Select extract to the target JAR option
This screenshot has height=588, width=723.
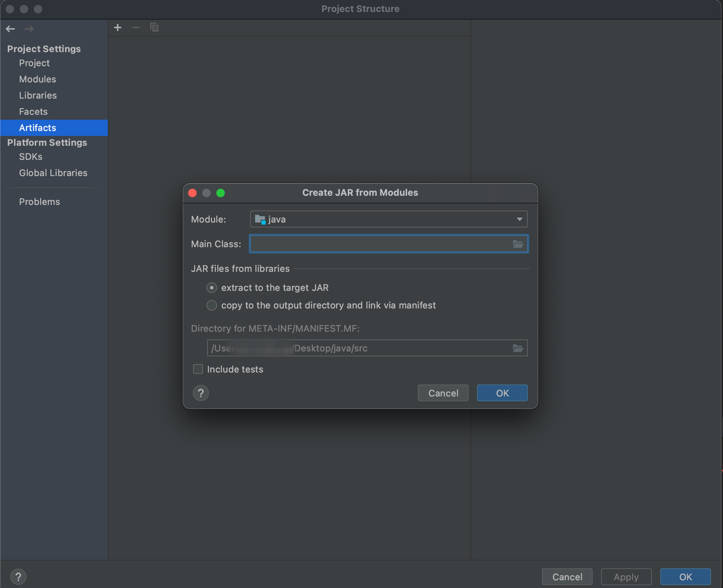coord(212,288)
